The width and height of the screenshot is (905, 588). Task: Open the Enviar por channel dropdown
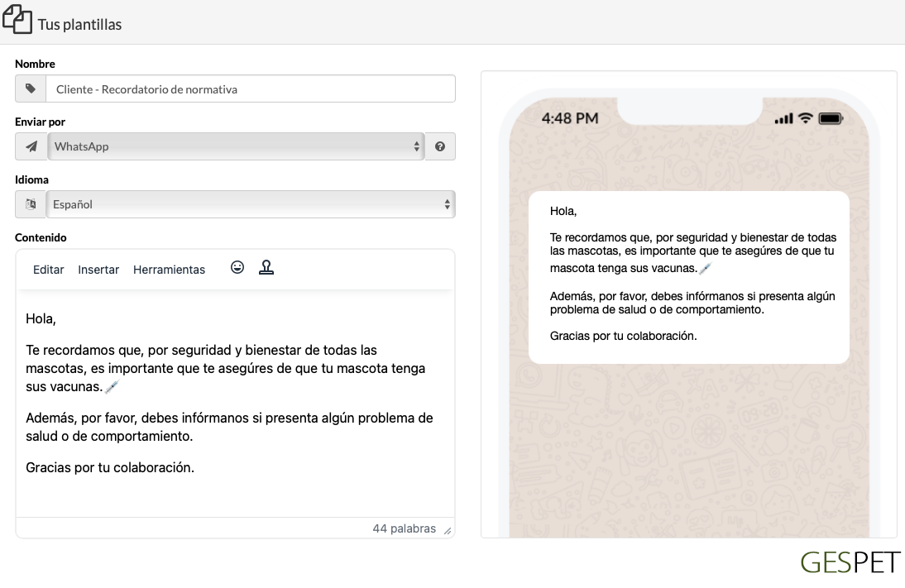click(x=236, y=146)
